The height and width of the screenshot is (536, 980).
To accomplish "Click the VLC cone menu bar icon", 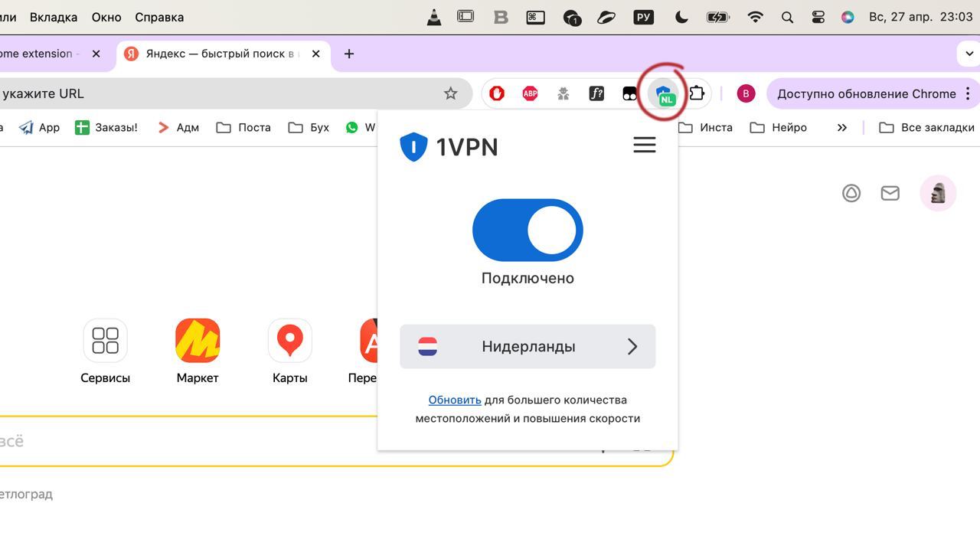I will (x=434, y=17).
